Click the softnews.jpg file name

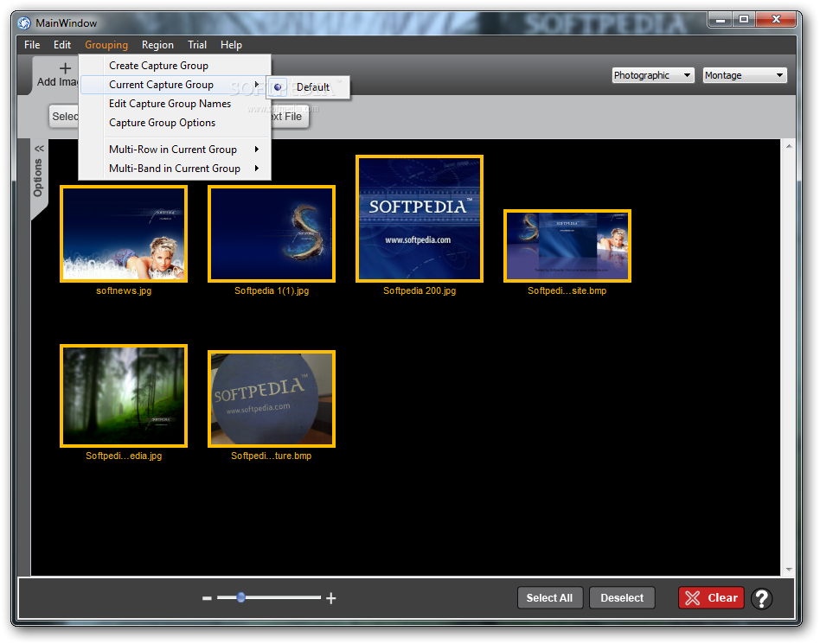click(124, 291)
